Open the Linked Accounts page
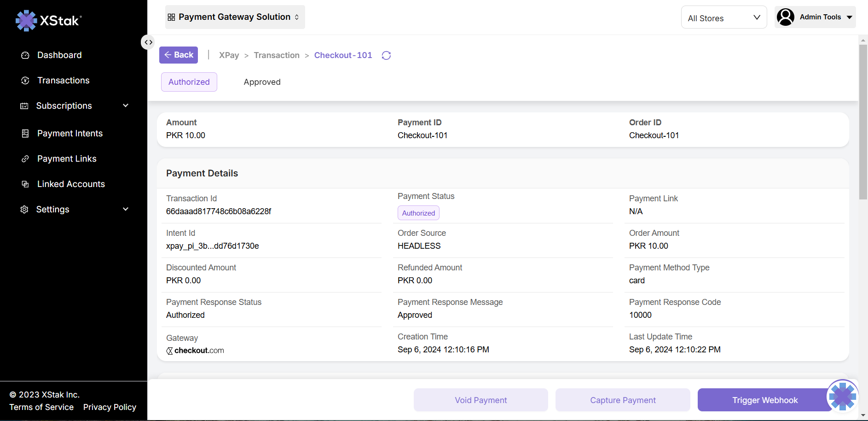This screenshot has height=421, width=868. coord(71,184)
